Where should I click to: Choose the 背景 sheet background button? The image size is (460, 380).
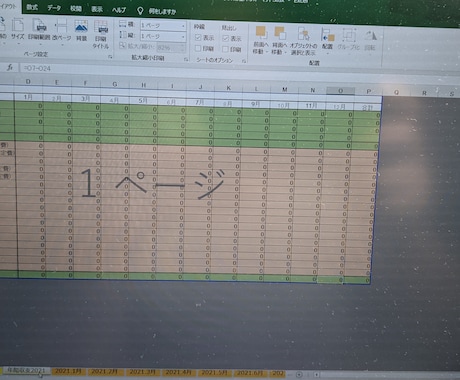click(81, 31)
